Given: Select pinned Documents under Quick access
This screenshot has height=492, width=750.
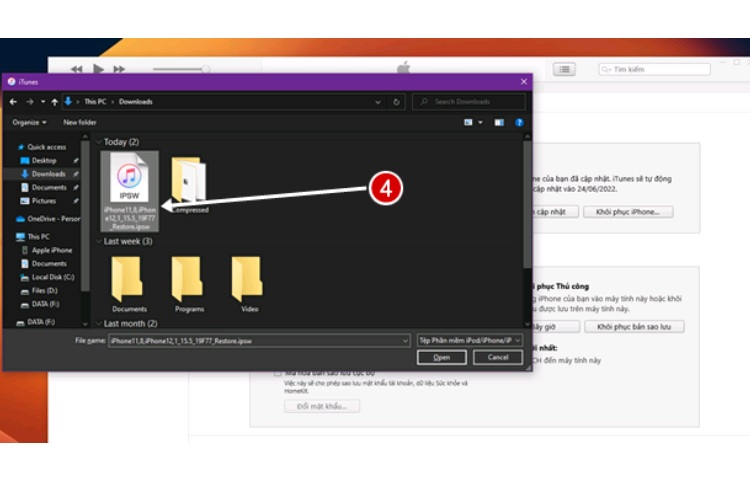Looking at the screenshot, I should (x=44, y=187).
